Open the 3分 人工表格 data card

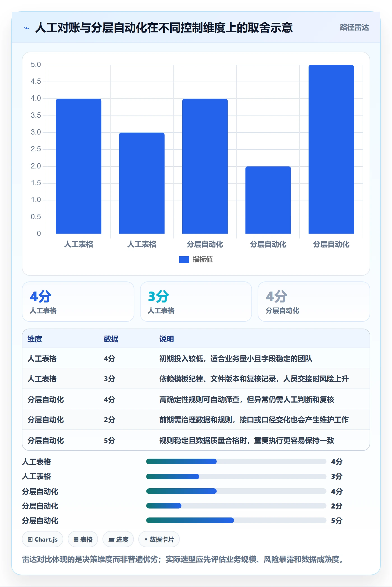(196, 302)
